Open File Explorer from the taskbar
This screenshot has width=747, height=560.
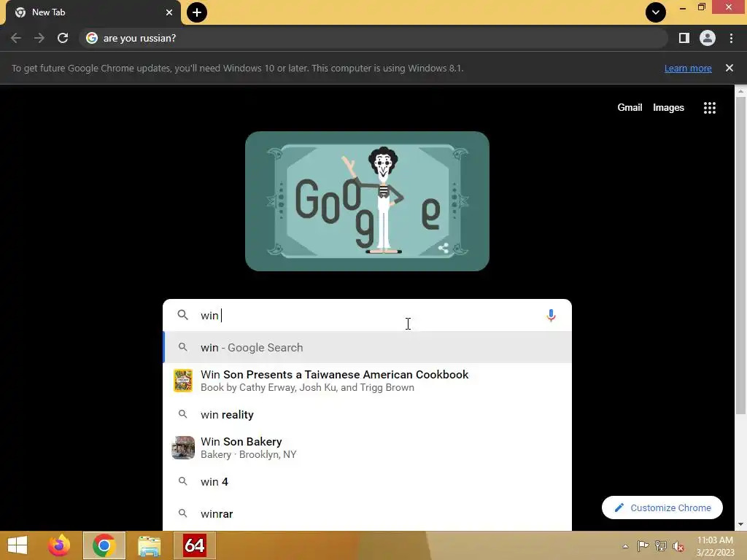pos(149,545)
